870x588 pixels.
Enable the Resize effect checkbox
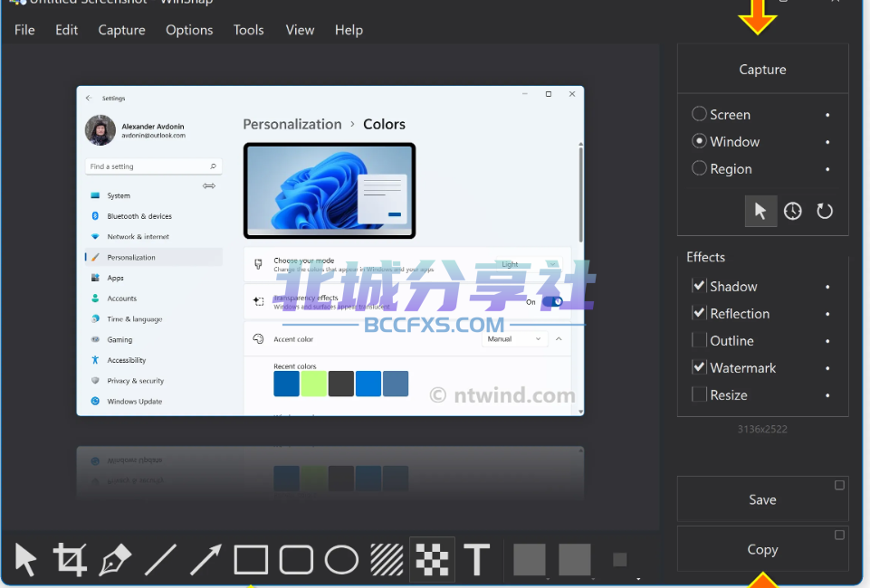(699, 394)
